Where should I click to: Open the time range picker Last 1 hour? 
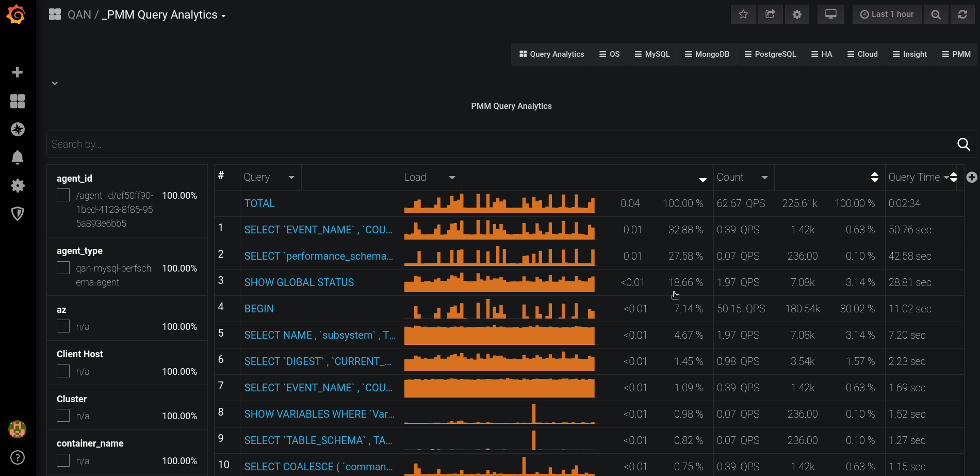887,14
